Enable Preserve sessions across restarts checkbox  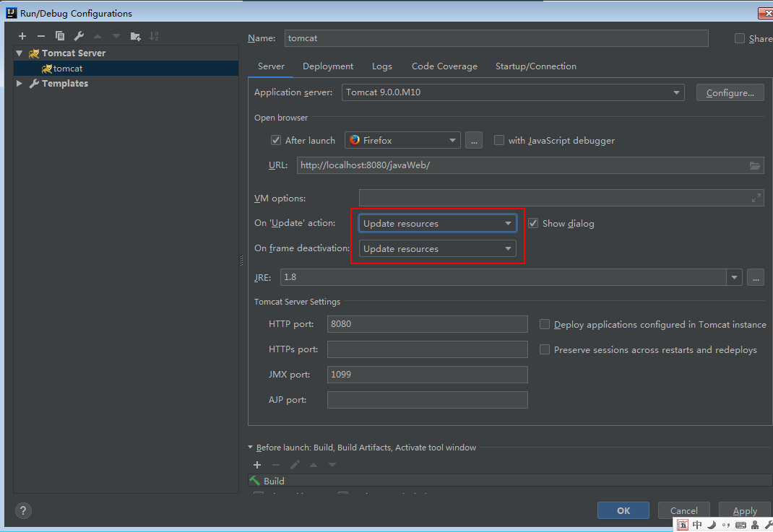coord(544,349)
